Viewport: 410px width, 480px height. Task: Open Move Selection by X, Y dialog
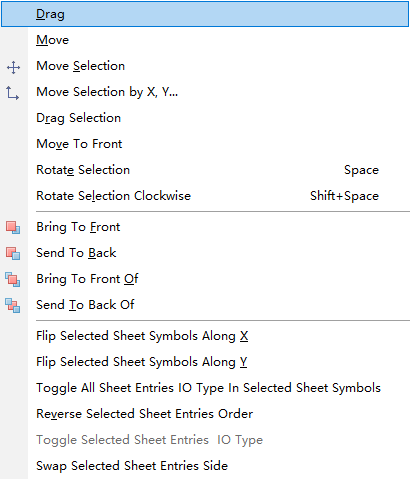pyautogui.click(x=205, y=92)
